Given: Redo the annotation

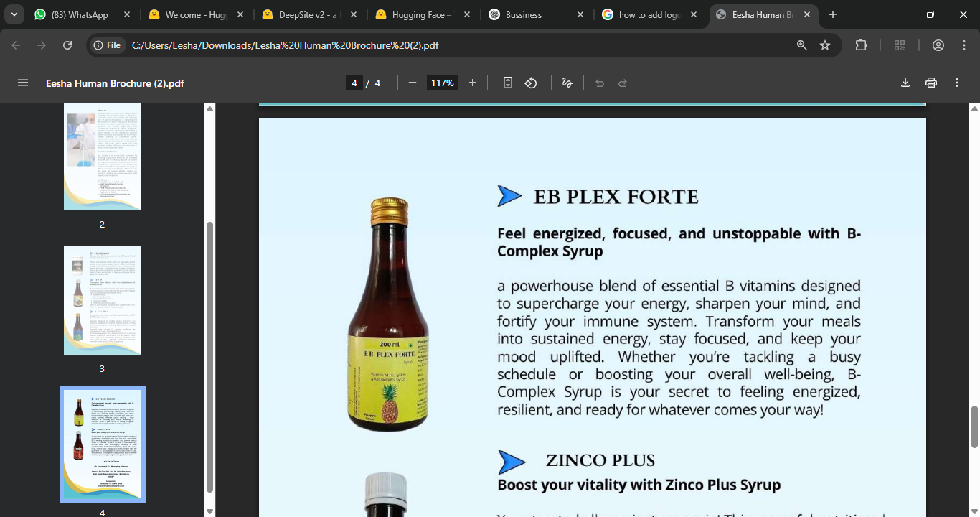Looking at the screenshot, I should tap(623, 83).
